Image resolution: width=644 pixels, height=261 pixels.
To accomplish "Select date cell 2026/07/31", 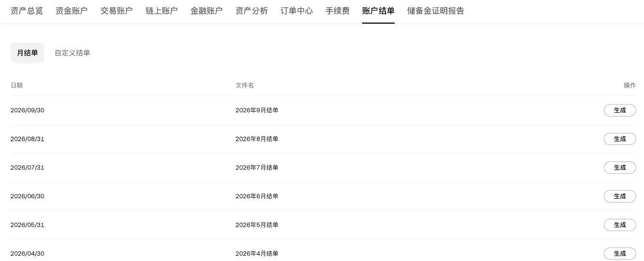I will [x=28, y=168].
